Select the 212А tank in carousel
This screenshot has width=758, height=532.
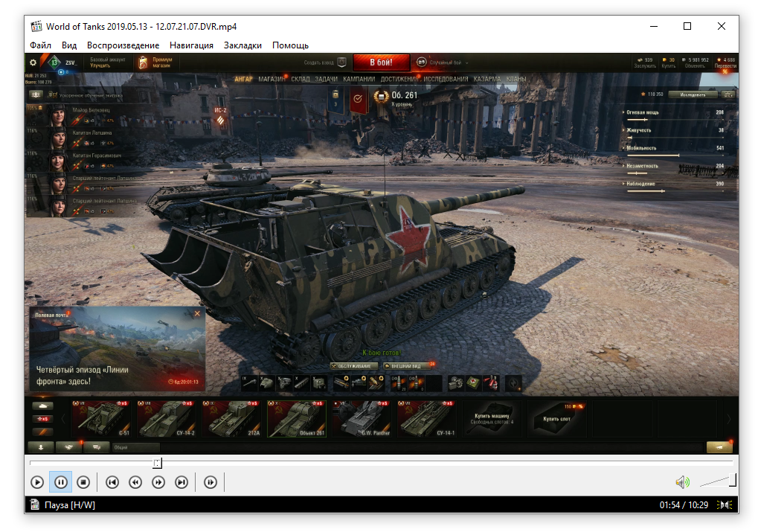point(231,419)
